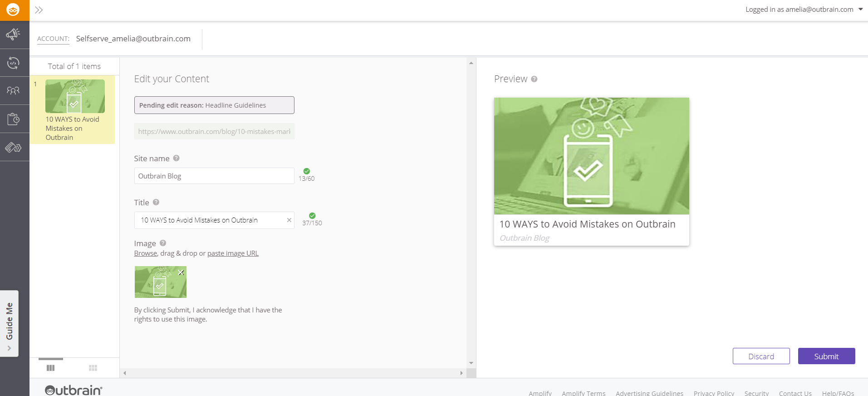Click the help icon next to Site name
Viewport: 868px width, 396px height.
[x=177, y=158]
